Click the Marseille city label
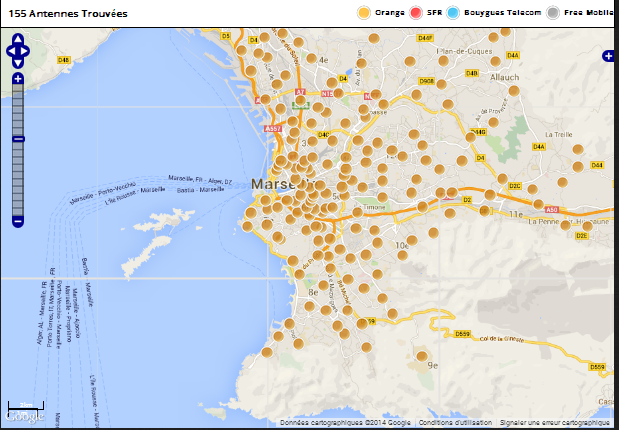Image resolution: width=619 pixels, height=430 pixels. tap(270, 185)
